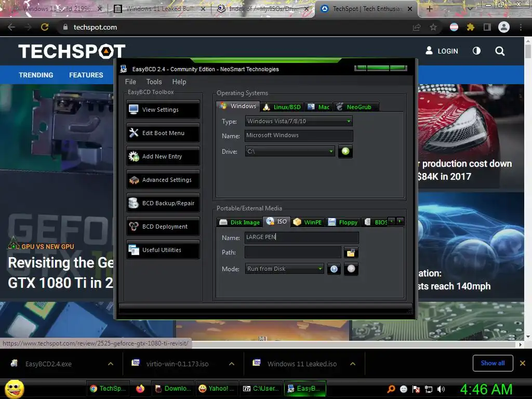Expand options for EasyBCD2.4.exe download
Screen dimensions: 532x399
click(111, 364)
